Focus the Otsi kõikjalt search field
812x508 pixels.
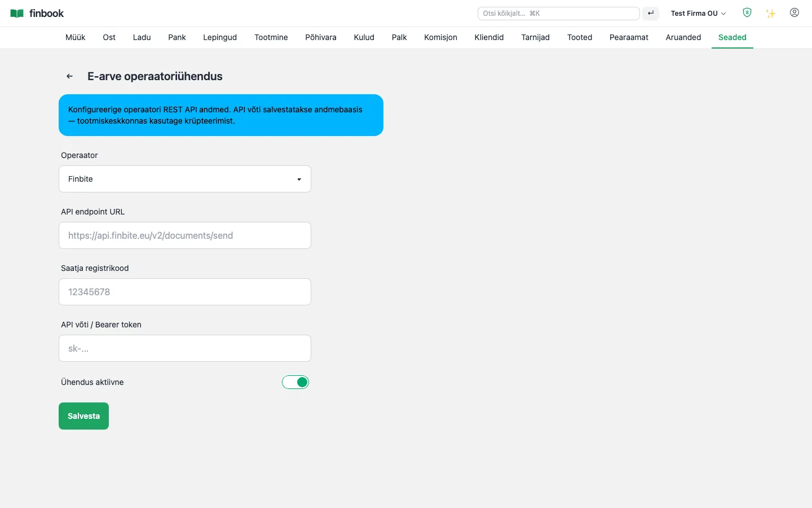click(x=559, y=14)
